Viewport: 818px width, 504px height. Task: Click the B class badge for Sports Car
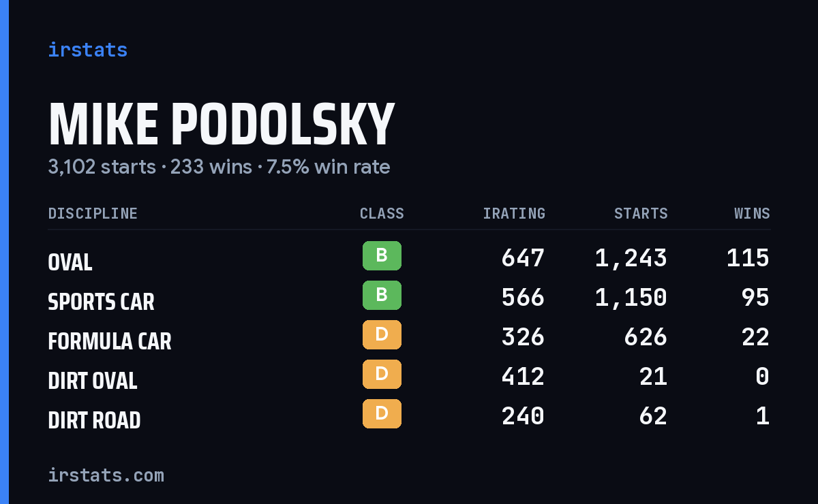(382, 296)
